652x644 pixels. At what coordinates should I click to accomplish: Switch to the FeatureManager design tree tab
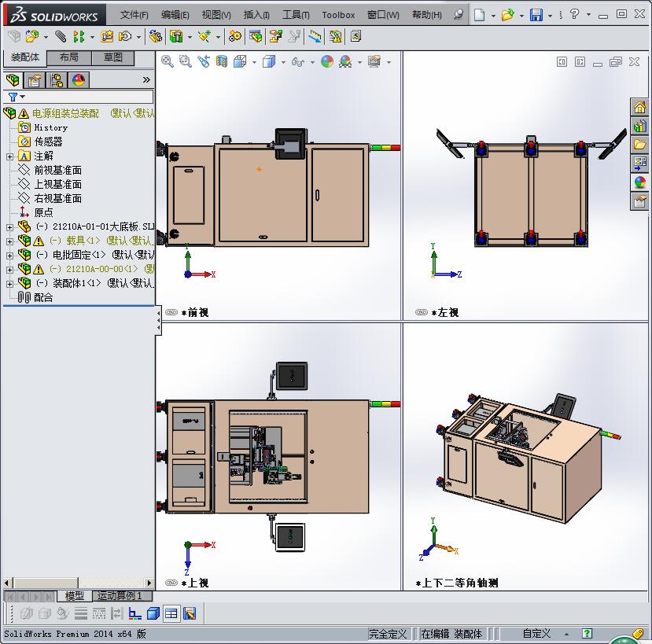[x=13, y=80]
